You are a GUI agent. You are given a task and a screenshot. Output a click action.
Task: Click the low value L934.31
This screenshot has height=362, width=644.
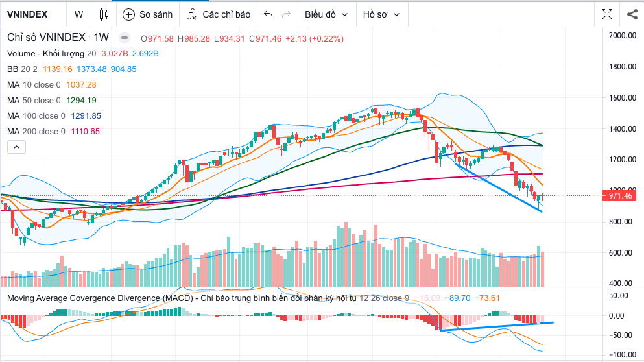point(229,39)
